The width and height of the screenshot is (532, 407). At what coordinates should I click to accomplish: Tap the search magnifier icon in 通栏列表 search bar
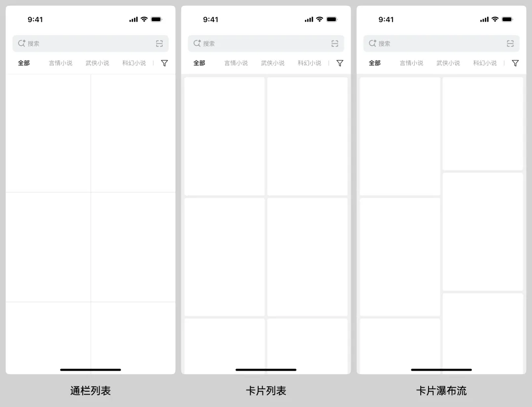pos(22,44)
